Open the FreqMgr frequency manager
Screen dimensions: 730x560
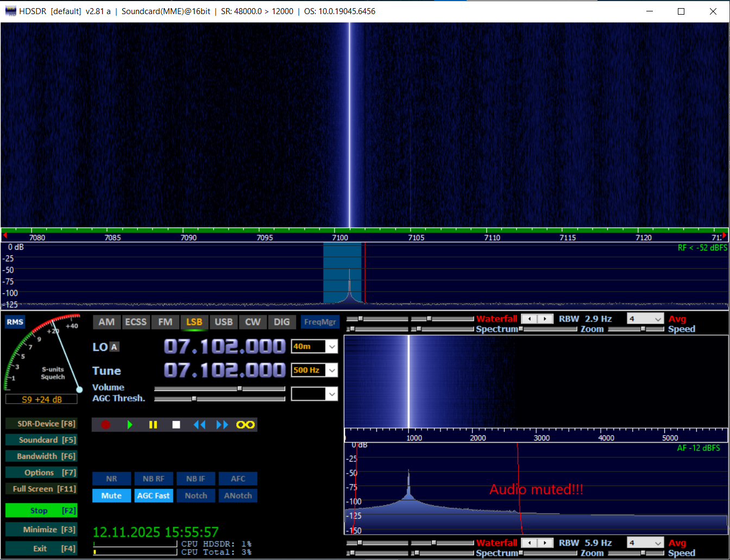[x=320, y=322]
